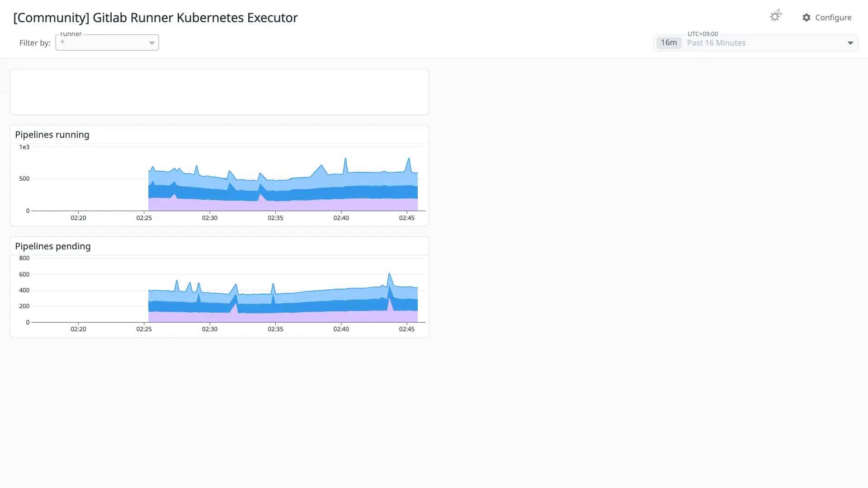The image size is (868, 488).
Task: Click the 02:35 tick label in Pipelines running
Action: (275, 218)
